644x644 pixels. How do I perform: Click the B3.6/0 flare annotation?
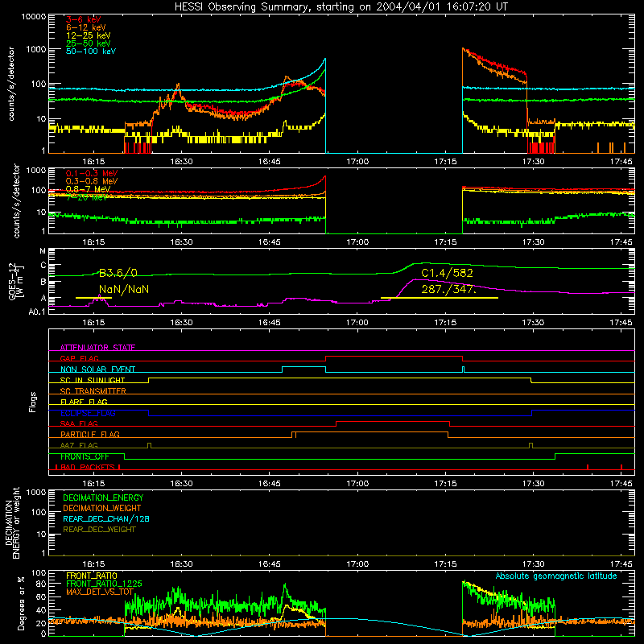[x=118, y=273]
